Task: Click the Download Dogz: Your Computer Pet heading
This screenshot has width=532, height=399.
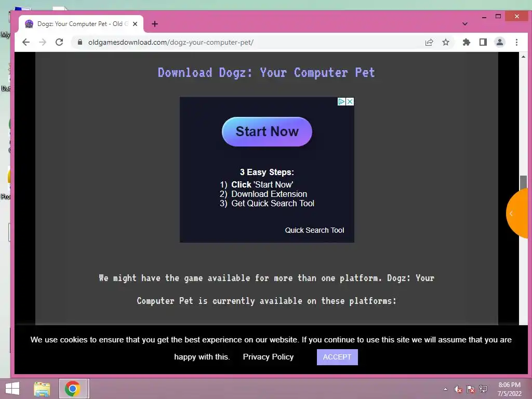Action: (267, 73)
